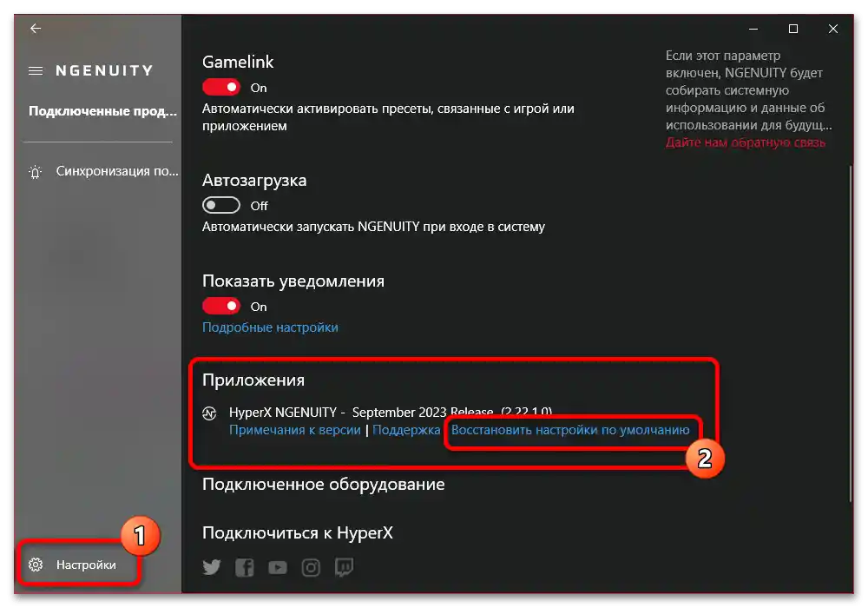Turn off Показать уведомления toggle
The image size is (868, 608).
[220, 306]
